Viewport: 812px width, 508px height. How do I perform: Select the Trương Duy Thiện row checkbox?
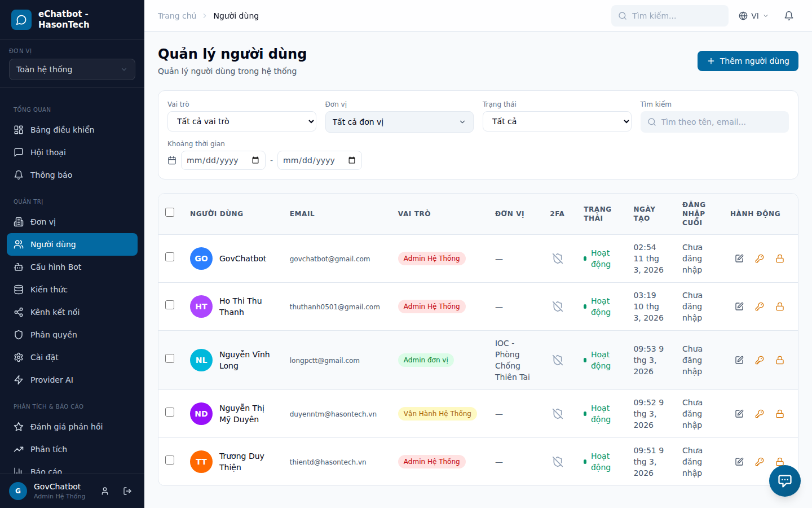click(170, 460)
